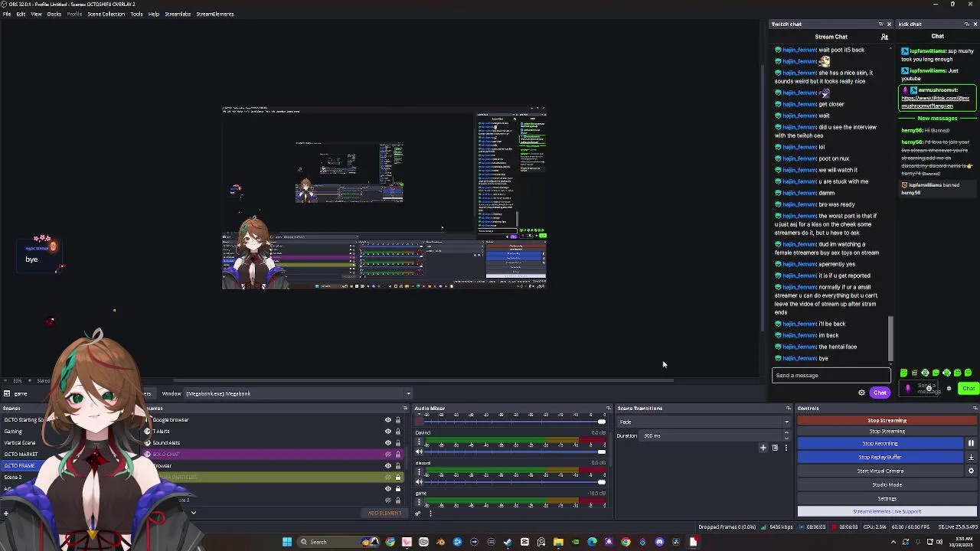980x551 pixels.
Task: Open Windows Start menu
Action: point(287,542)
